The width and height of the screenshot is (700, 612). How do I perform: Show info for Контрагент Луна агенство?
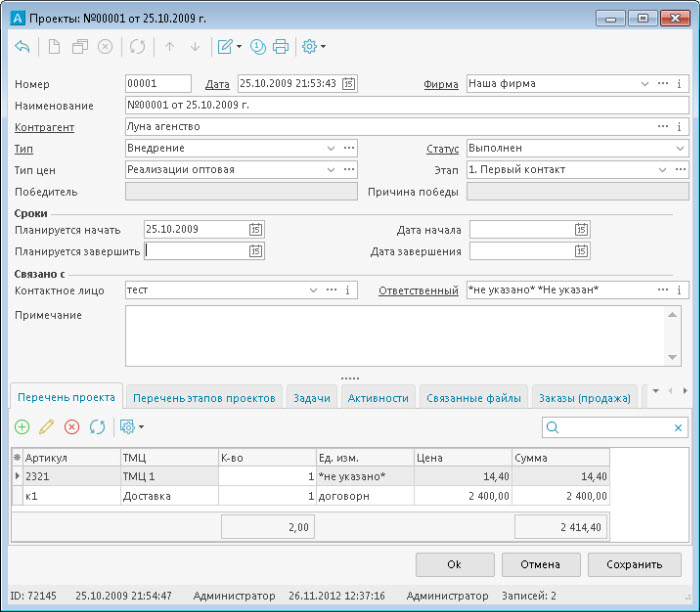(x=680, y=127)
